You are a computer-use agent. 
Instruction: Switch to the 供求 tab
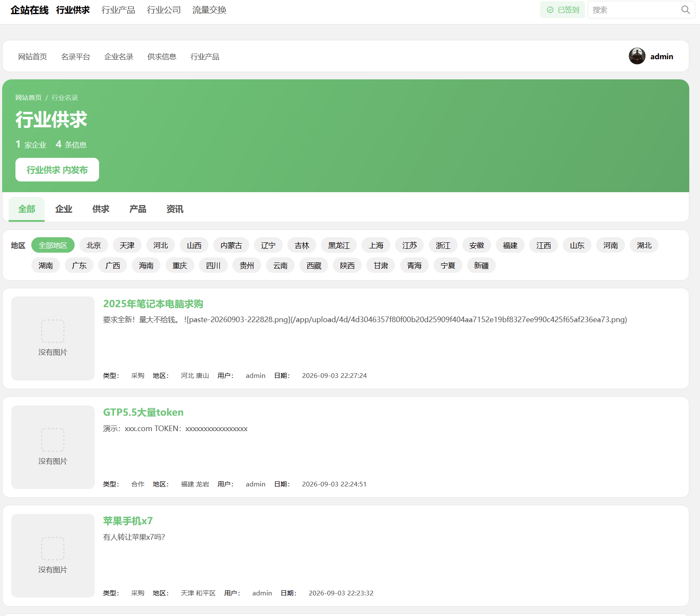[101, 209]
